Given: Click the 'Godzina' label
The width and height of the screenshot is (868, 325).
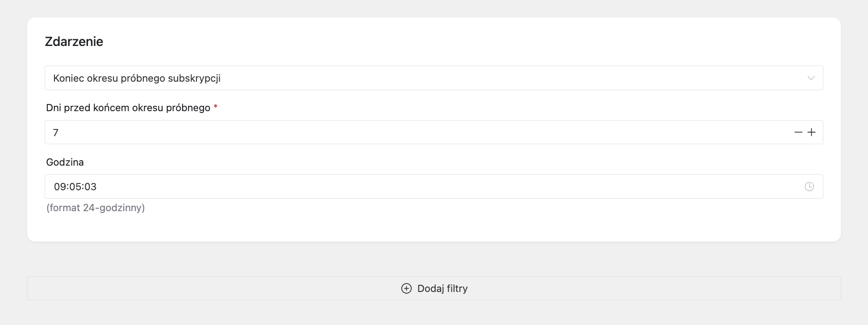Looking at the screenshot, I should click(x=65, y=162).
